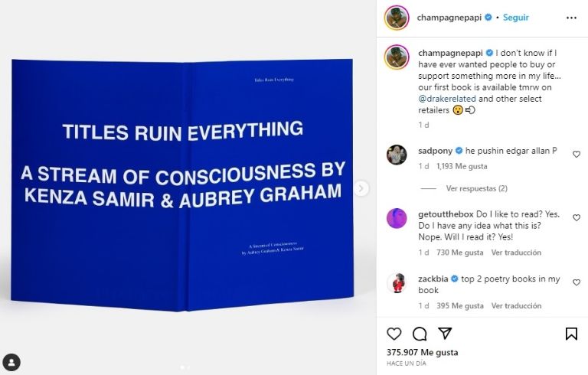Open comment with speech bubble icon
This screenshot has width=588, height=375.
coord(420,334)
